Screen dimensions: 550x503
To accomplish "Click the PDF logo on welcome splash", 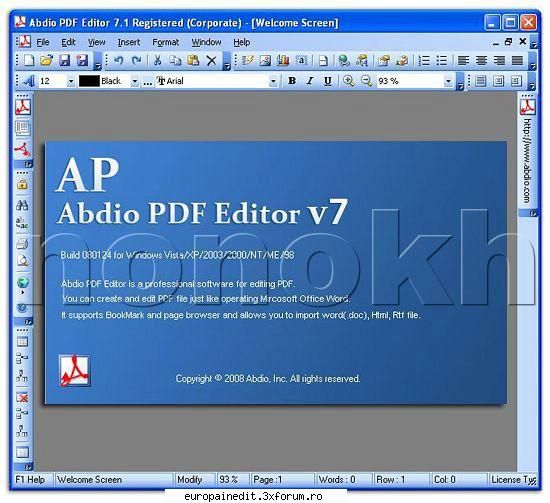I will [74, 371].
